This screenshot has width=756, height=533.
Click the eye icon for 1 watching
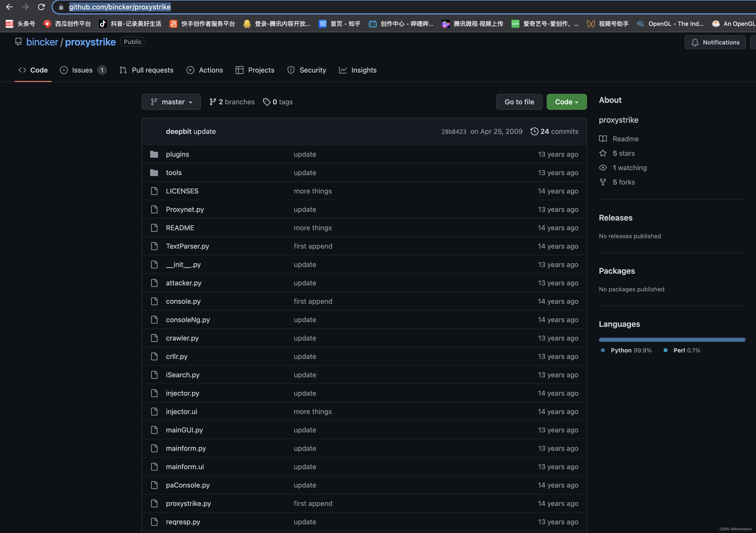(x=603, y=168)
